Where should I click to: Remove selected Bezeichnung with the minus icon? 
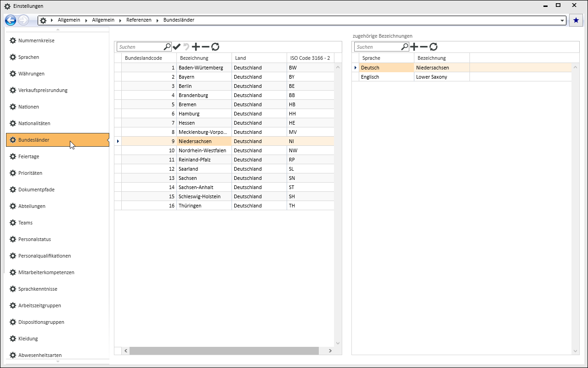[424, 46]
